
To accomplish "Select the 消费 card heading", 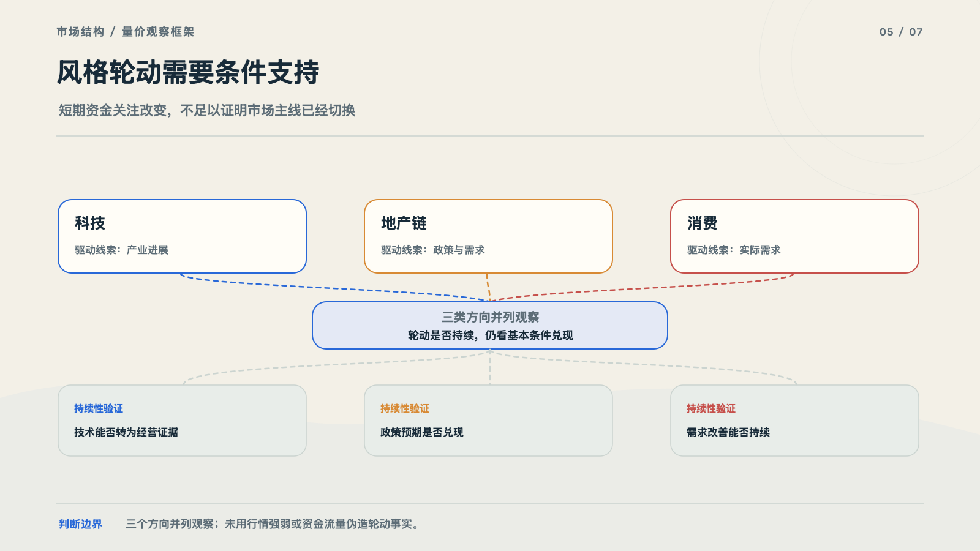I will 703,223.
